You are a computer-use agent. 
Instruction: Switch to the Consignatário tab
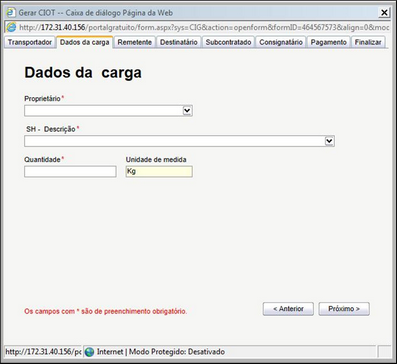(x=281, y=43)
